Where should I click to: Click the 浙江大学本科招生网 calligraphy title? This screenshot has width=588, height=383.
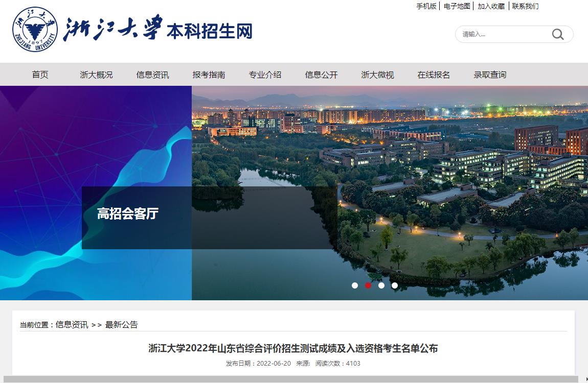(158, 29)
